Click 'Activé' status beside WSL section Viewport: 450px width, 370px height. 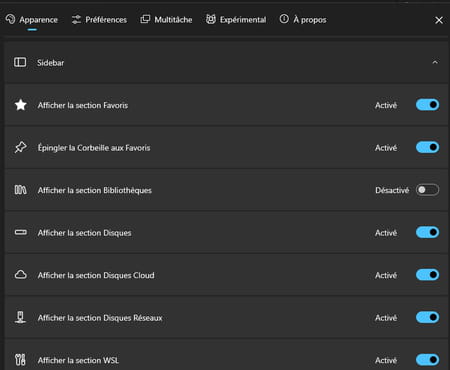[386, 360]
